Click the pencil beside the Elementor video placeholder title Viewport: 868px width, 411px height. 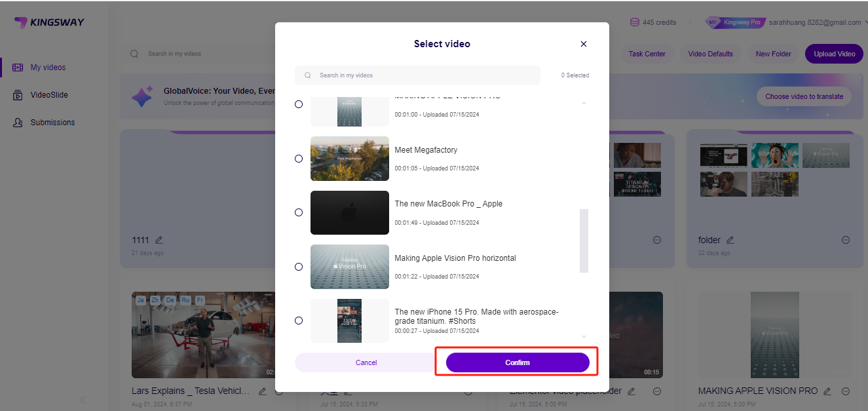tap(632, 391)
